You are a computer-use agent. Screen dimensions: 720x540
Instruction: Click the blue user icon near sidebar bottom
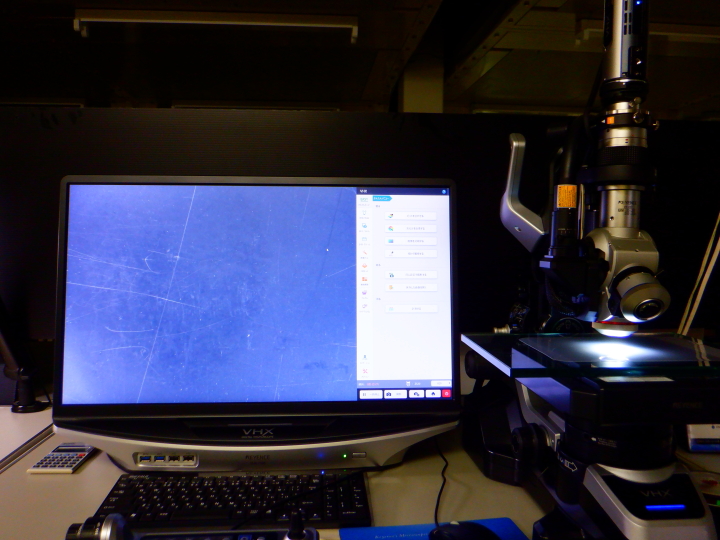pyautogui.click(x=365, y=357)
